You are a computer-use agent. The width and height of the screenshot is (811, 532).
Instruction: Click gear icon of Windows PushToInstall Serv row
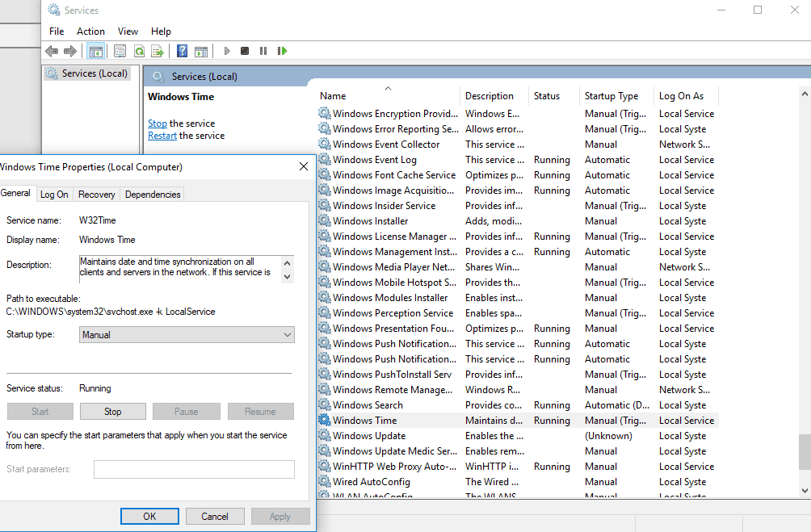pyautogui.click(x=324, y=375)
